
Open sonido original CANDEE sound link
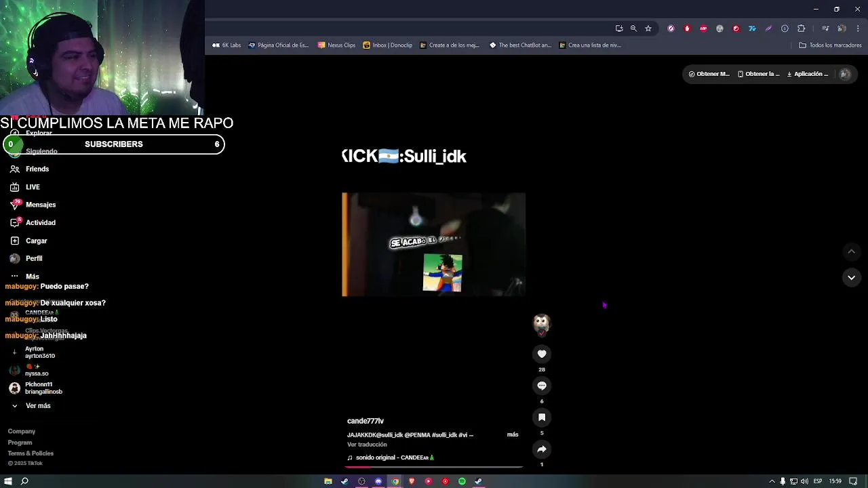[x=391, y=457]
